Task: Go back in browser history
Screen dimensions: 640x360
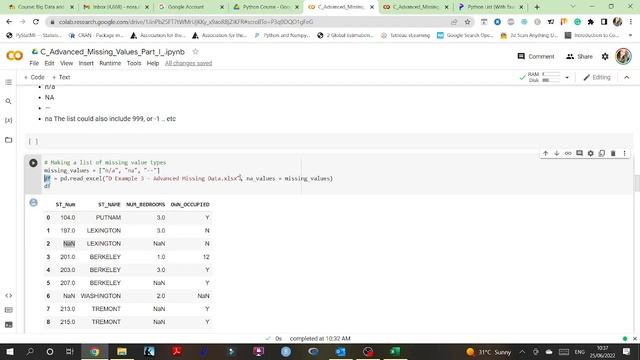Action: point(9,22)
